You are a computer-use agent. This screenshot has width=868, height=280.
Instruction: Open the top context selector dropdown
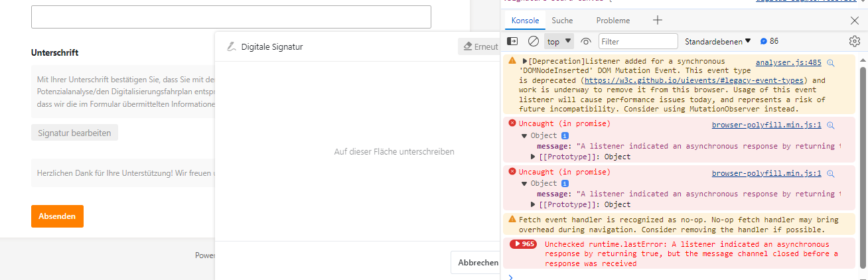click(559, 41)
